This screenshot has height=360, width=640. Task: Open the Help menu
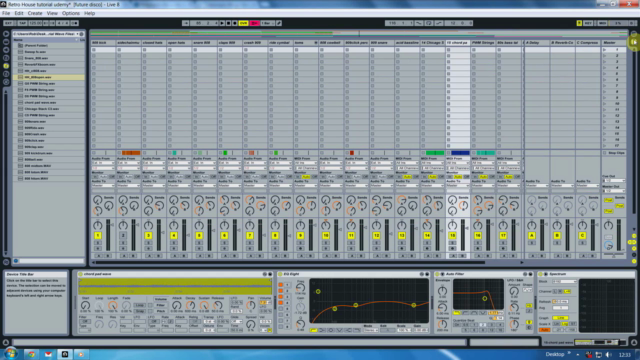point(89,13)
